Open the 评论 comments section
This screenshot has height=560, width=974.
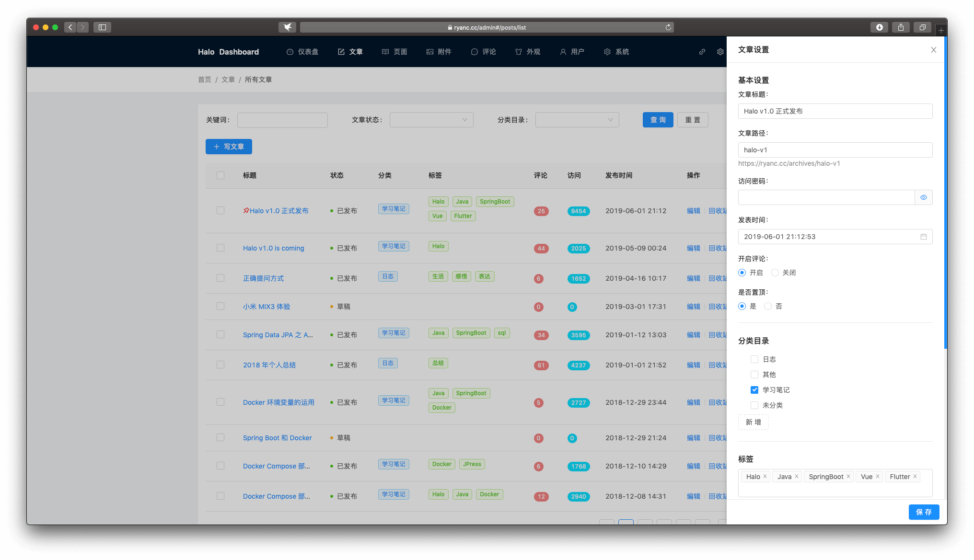click(x=484, y=52)
